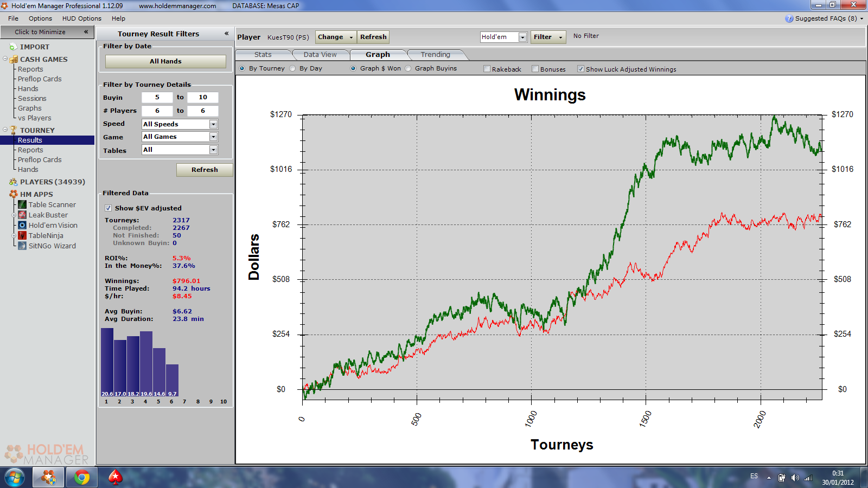Click the minimum # Players field

click(157, 111)
